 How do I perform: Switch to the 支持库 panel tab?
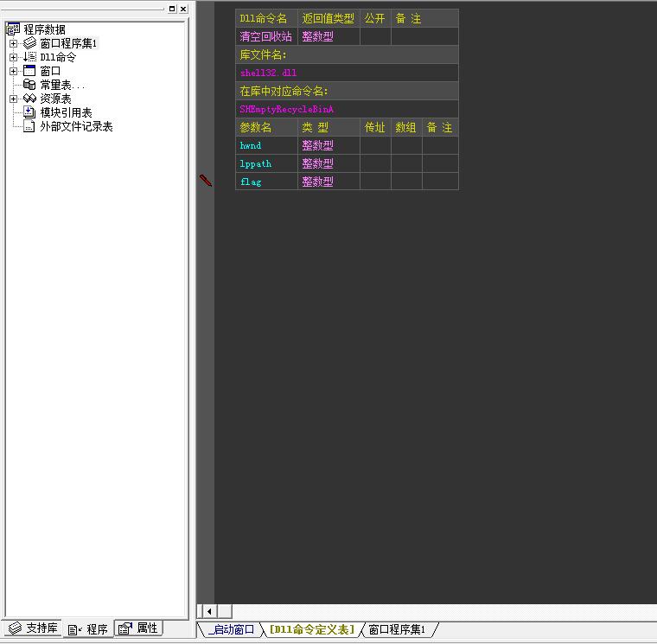[x=32, y=628]
